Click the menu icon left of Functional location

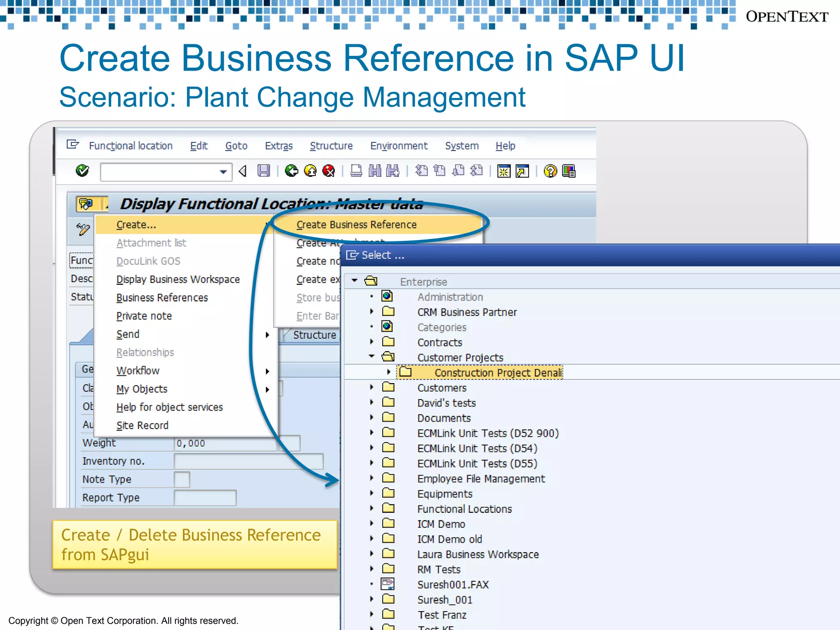73,144
